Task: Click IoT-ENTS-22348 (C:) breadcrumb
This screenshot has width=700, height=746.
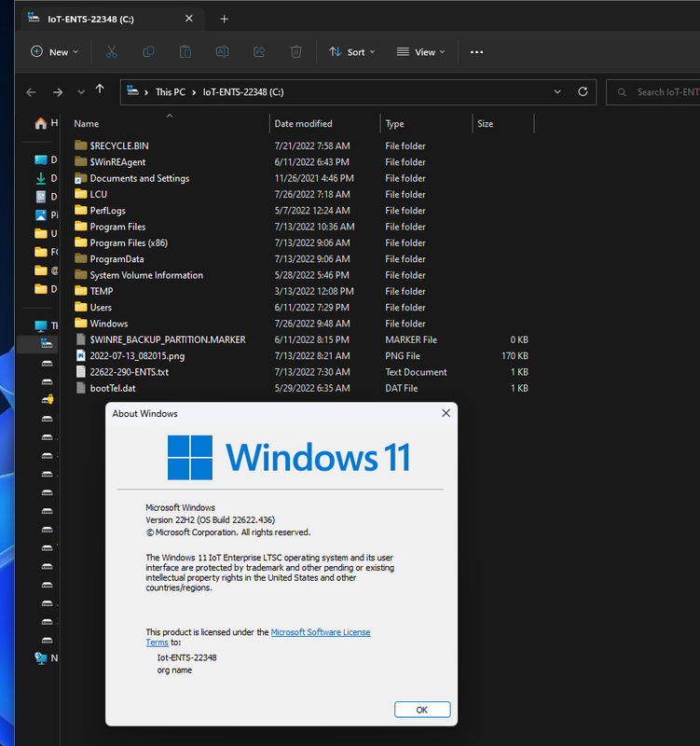Action: pyautogui.click(x=243, y=92)
